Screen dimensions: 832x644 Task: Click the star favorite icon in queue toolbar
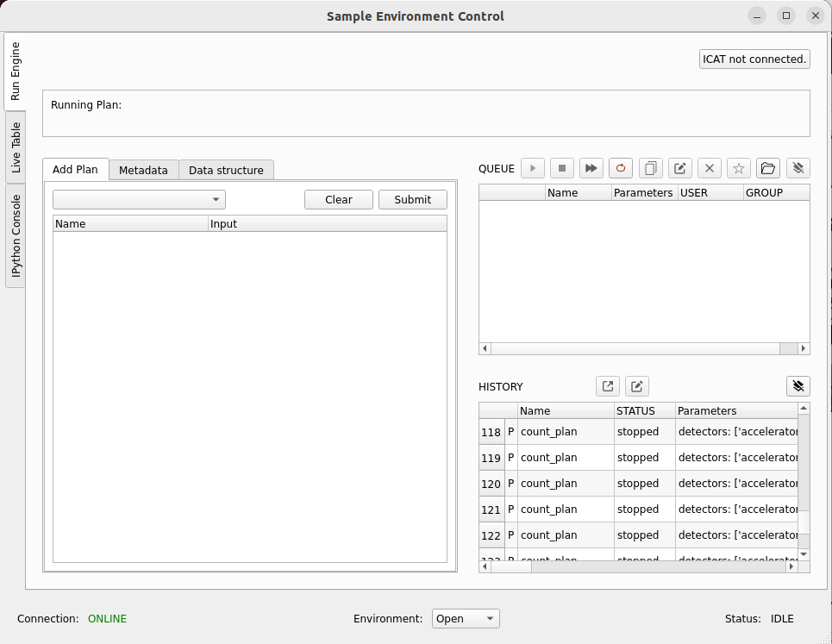[739, 168]
